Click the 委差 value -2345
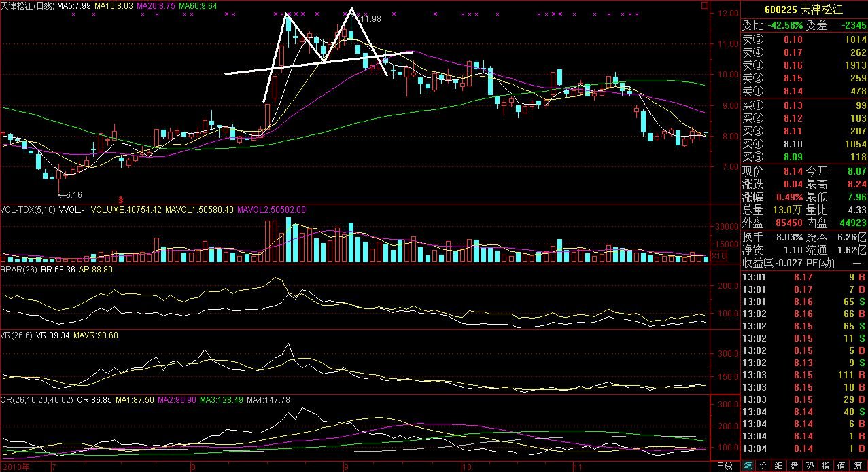Screen dimensions: 868x472 (854, 25)
